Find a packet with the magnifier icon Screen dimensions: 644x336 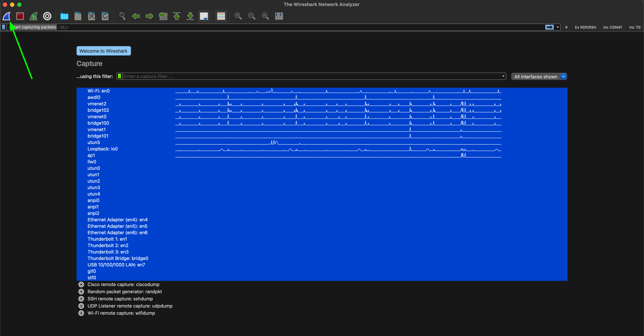coord(122,16)
